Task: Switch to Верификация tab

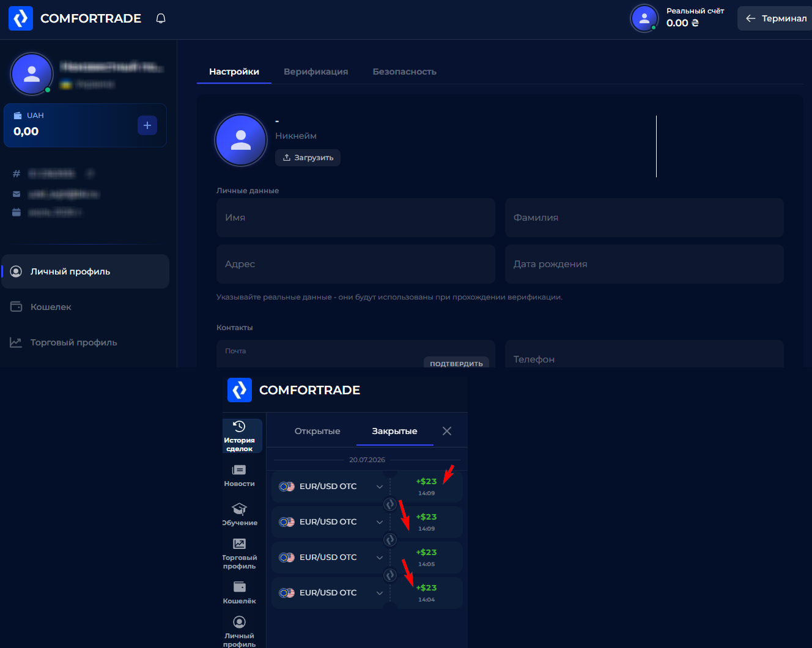Action: pyautogui.click(x=316, y=72)
